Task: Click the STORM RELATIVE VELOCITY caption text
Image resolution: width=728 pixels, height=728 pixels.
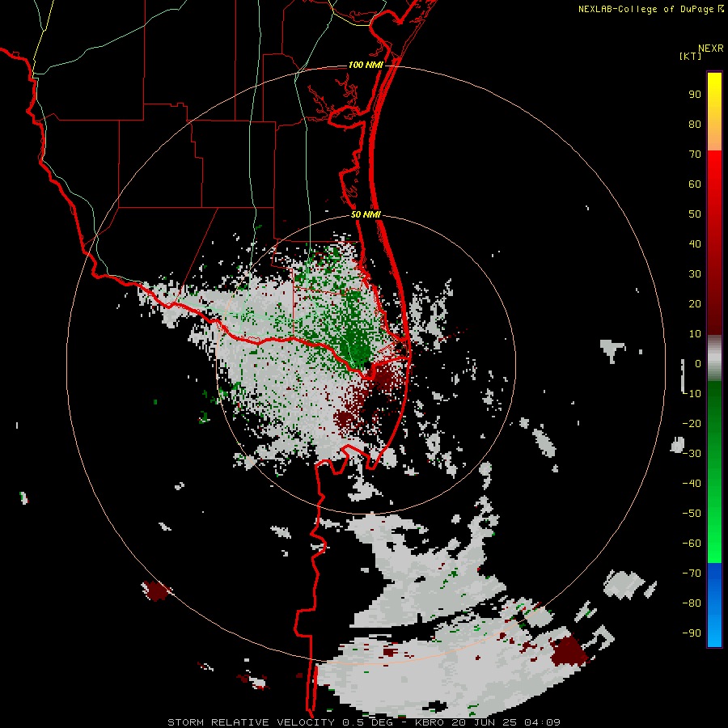Action: point(251,722)
